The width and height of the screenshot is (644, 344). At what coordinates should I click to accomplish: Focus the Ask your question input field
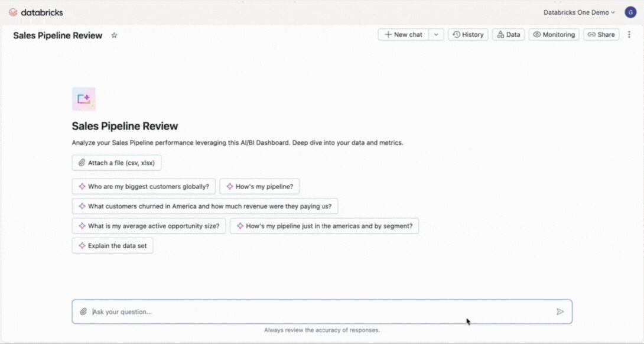(322, 311)
